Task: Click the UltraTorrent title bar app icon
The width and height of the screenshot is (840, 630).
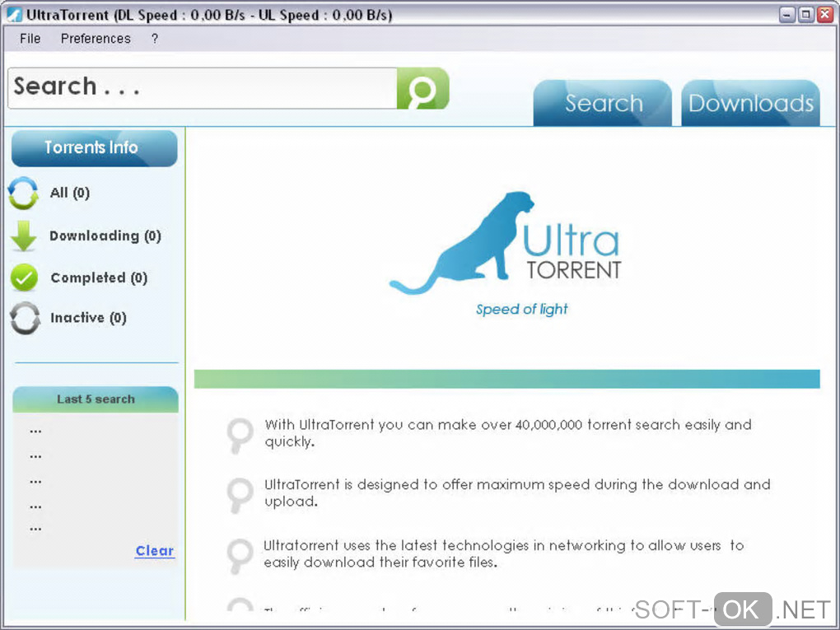Action: (x=14, y=15)
